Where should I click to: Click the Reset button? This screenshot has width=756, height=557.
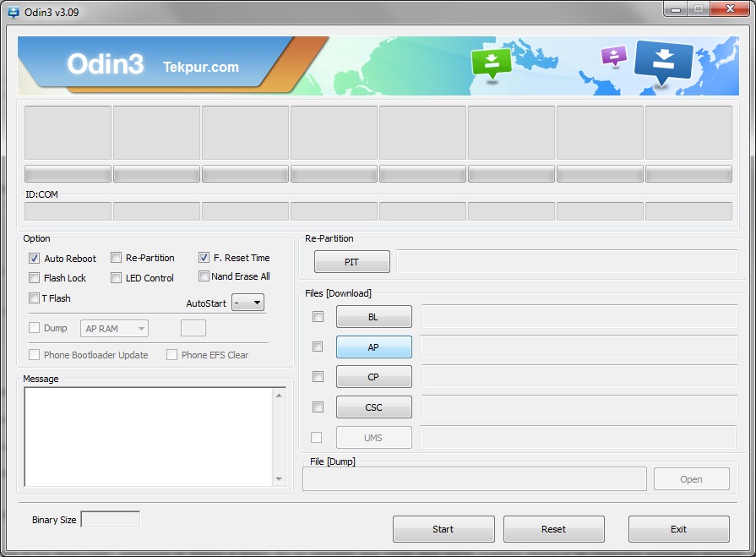pos(554,529)
